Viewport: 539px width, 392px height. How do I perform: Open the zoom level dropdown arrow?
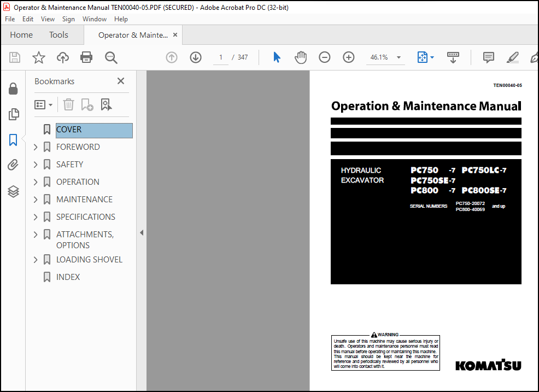click(x=399, y=57)
